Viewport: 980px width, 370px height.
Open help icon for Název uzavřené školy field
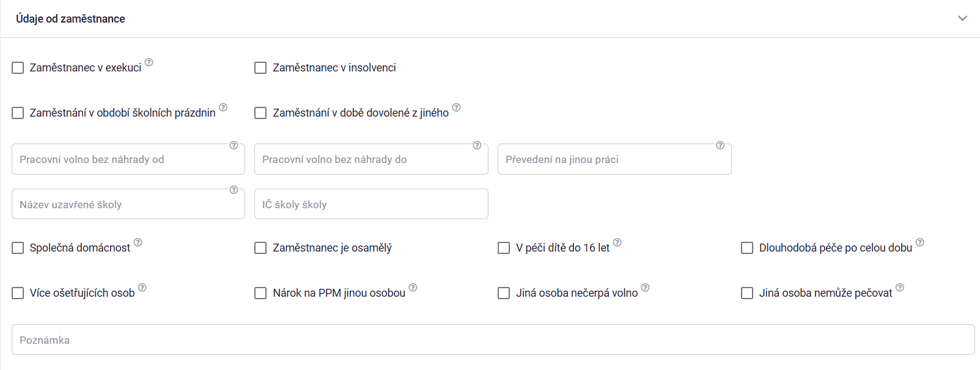point(234,190)
